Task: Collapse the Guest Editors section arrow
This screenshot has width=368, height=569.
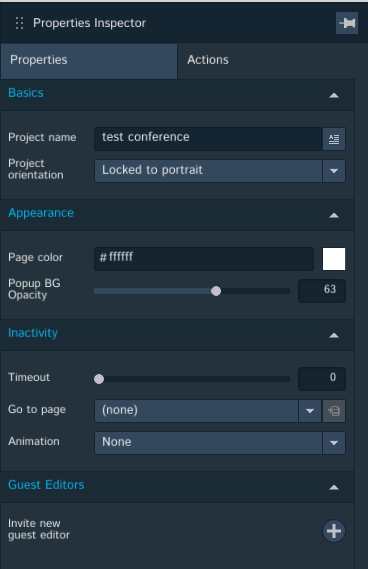Action: (334, 487)
